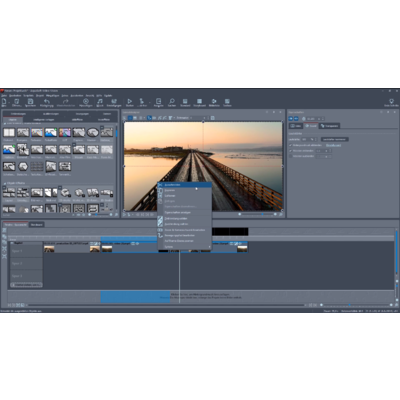
Task: Click the preview play button below the image
Action: pyautogui.click(x=125, y=214)
